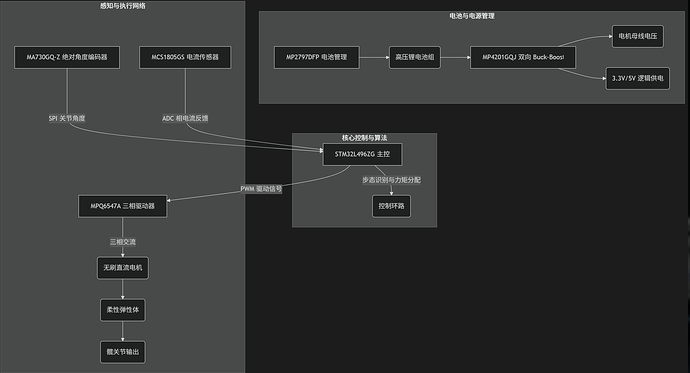
Task: Select the MCS1805GS 电流传感器 node
Action: click(x=185, y=57)
